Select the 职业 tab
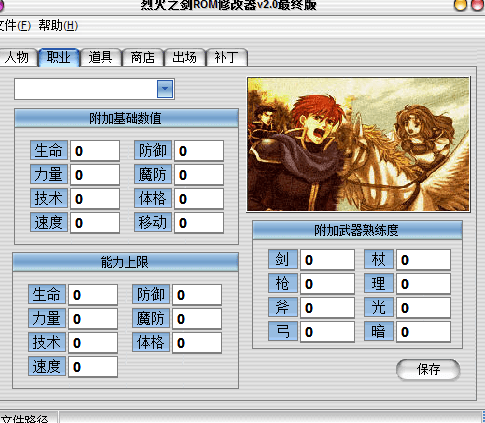The image size is (485, 423). pos(59,57)
